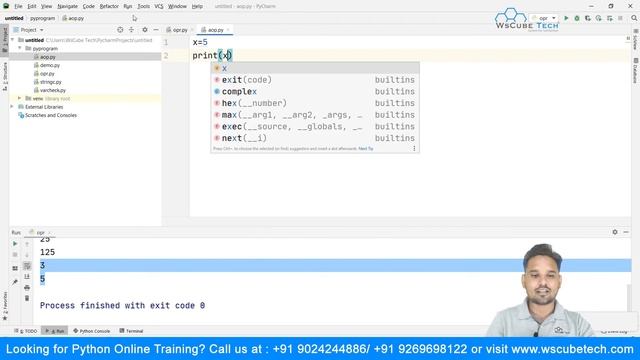Image resolution: width=640 pixels, height=360 pixels.
Task: Toggle scroll to end in Run console
Action: coord(27,277)
